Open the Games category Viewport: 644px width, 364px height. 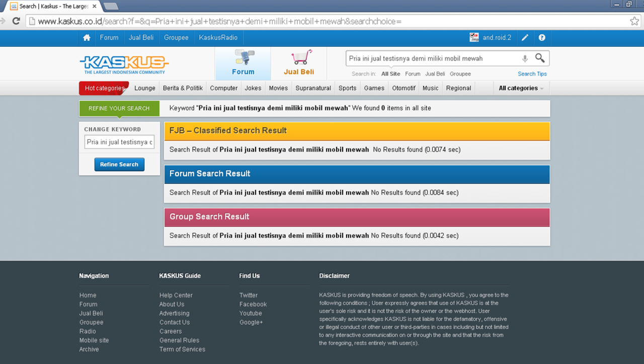(x=374, y=88)
